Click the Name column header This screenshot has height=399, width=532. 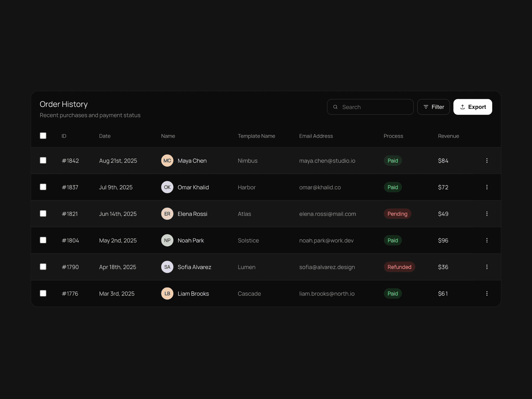[168, 136]
